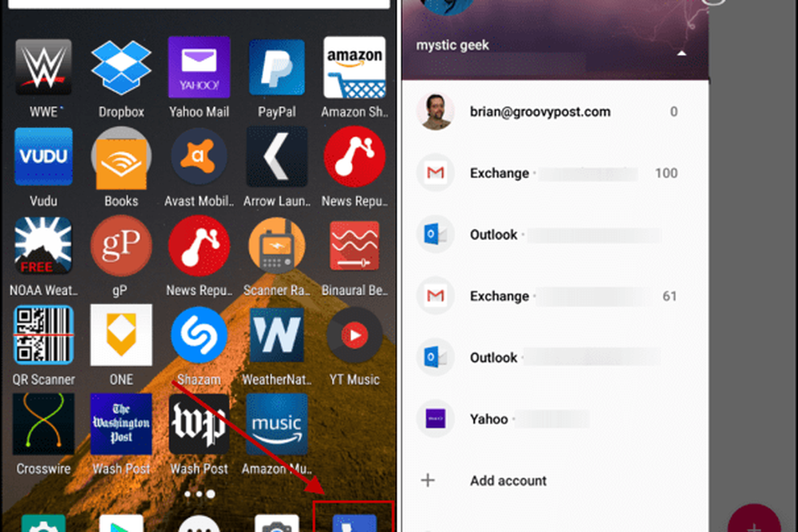798x532 pixels.
Task: Launch the Dropbox app
Action: pos(121,67)
